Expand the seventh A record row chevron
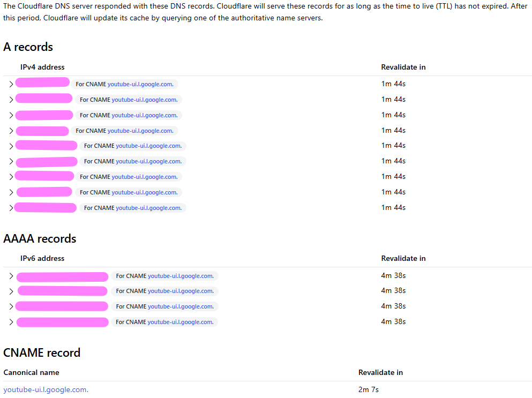532x398 pixels. (11, 177)
